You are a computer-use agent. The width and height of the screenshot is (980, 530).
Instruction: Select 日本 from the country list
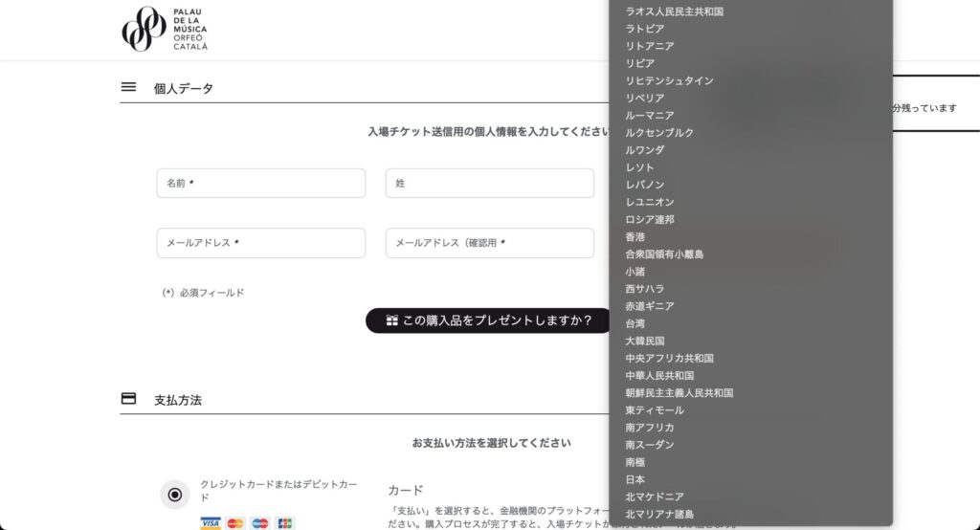pyautogui.click(x=635, y=479)
